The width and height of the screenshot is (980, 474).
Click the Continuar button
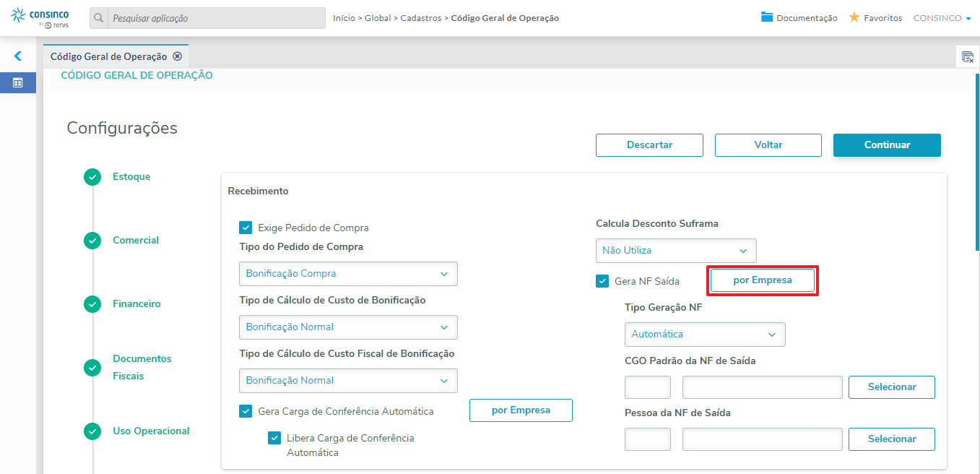887,145
